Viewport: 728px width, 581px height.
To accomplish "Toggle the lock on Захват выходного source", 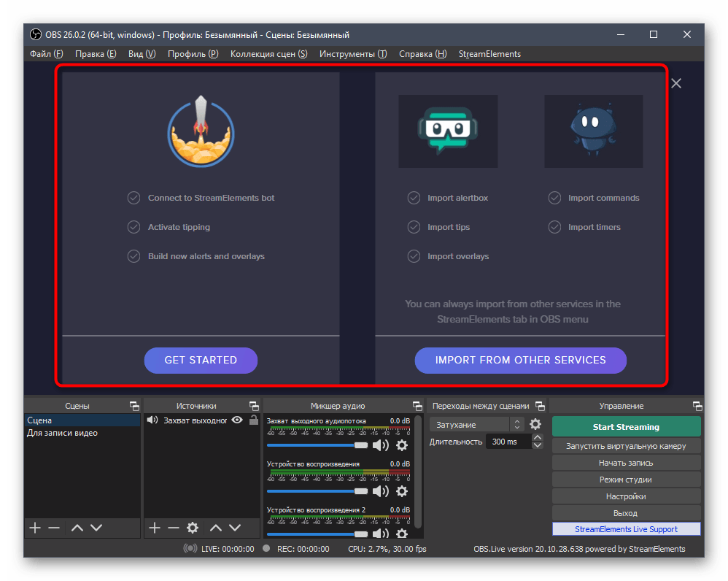I will [x=253, y=420].
